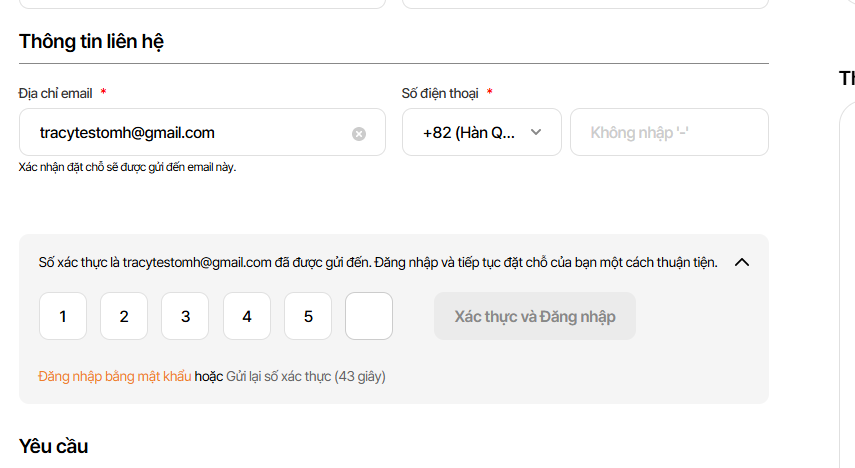This screenshot has height=468, width=855.
Task: Click the Xác nhận đặt chỗ hint text
Action: tap(127, 167)
